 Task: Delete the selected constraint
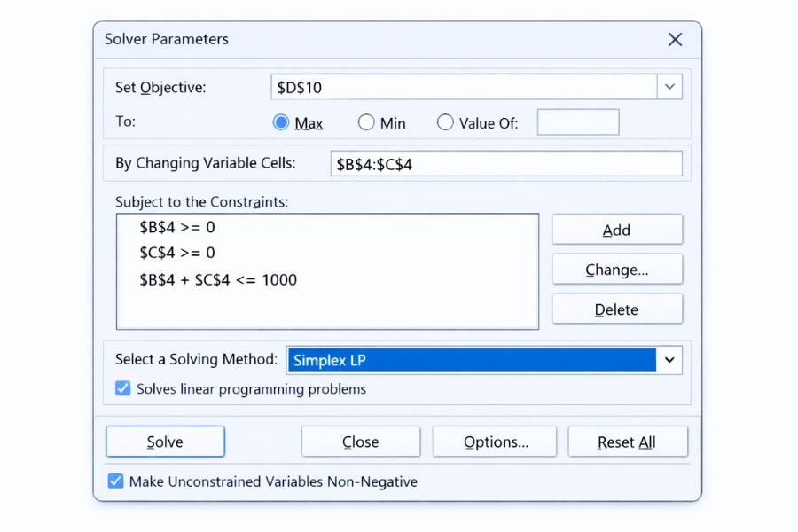click(616, 309)
